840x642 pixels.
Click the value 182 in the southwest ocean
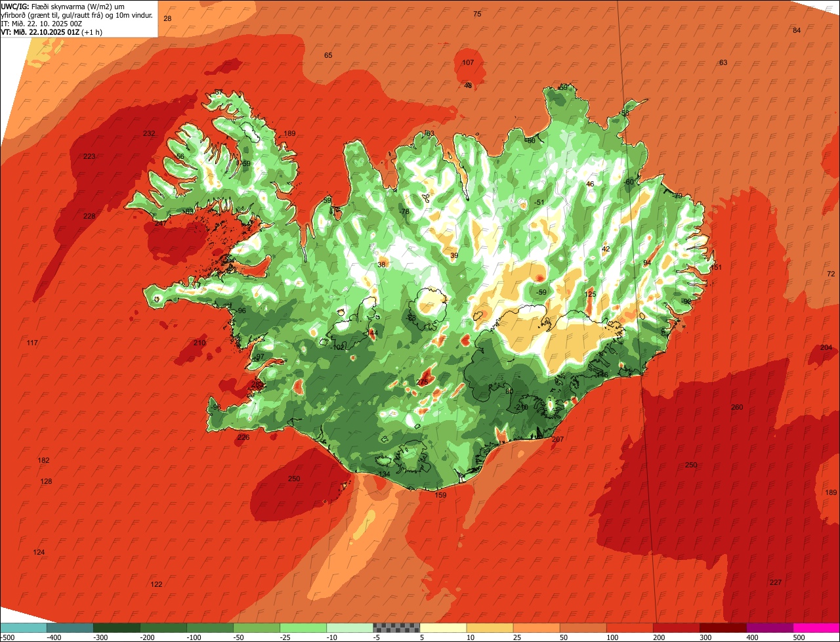[43, 460]
